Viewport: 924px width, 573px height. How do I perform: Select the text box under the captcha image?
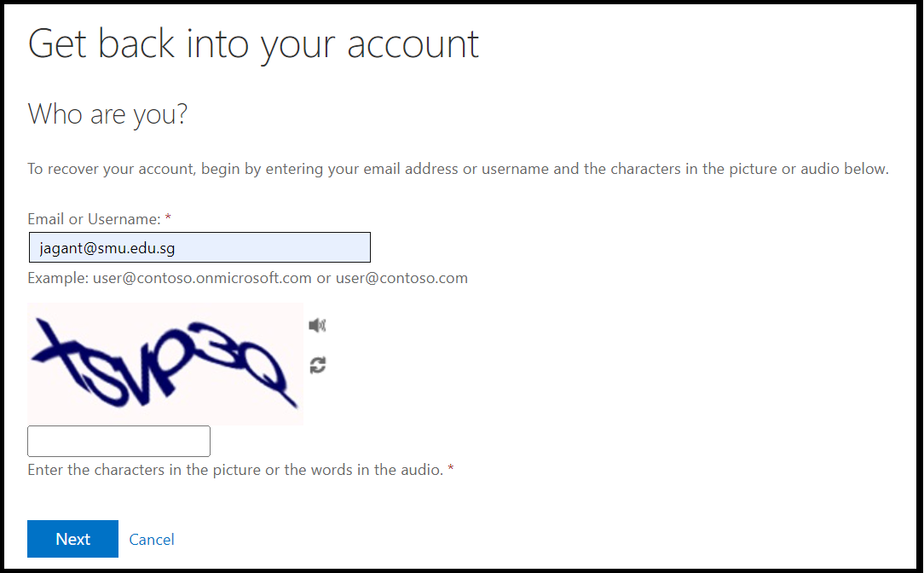(119, 442)
